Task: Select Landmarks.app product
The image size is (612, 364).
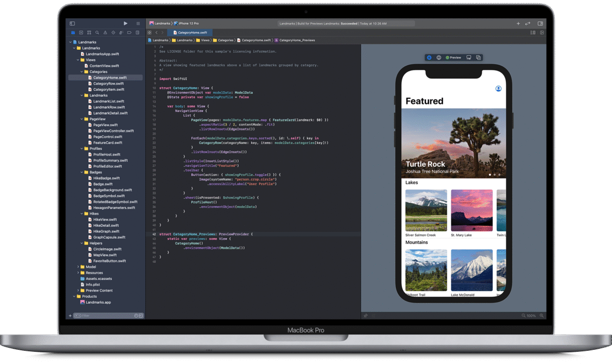Action: [x=95, y=302]
